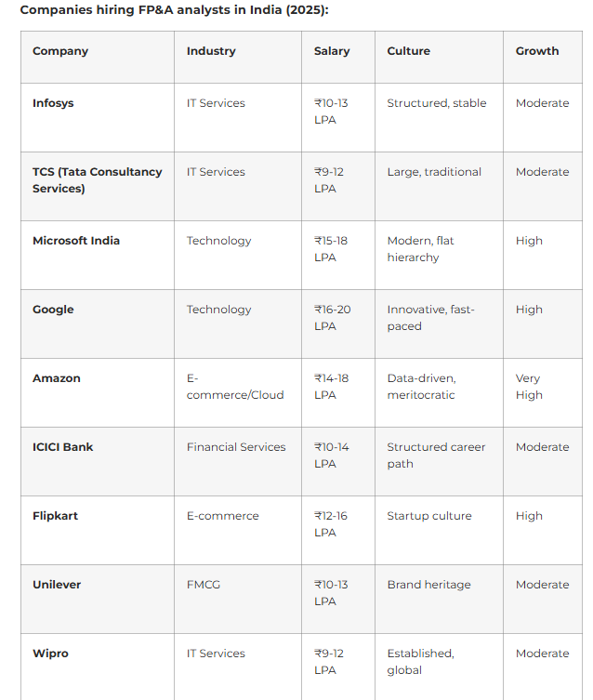Click the Microsoft India company cell
The height and width of the screenshot is (700, 593).
[76, 241]
